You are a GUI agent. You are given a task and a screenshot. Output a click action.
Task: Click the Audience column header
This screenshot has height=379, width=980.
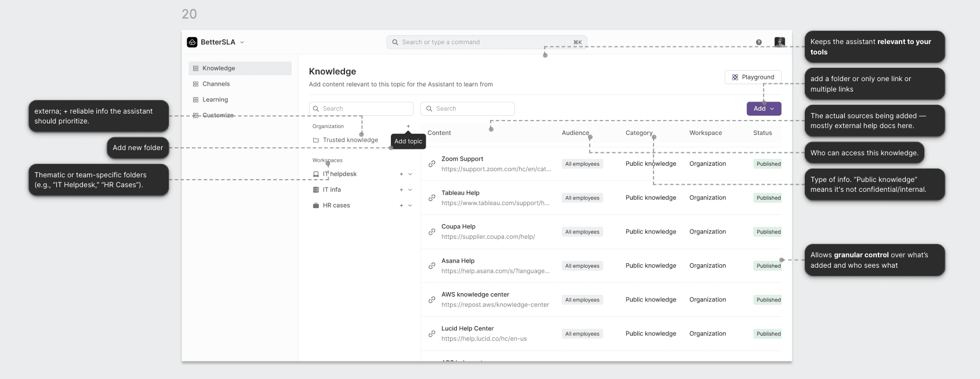575,133
